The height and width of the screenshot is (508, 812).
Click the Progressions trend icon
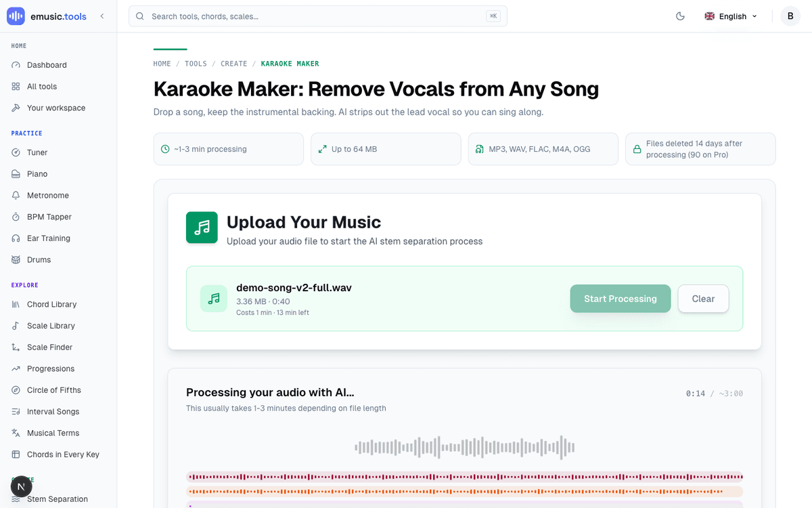(16, 368)
